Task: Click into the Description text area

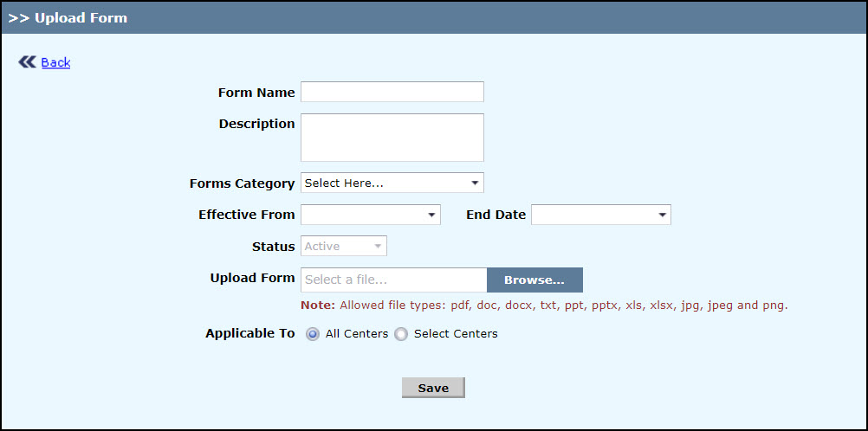Action: tap(392, 137)
